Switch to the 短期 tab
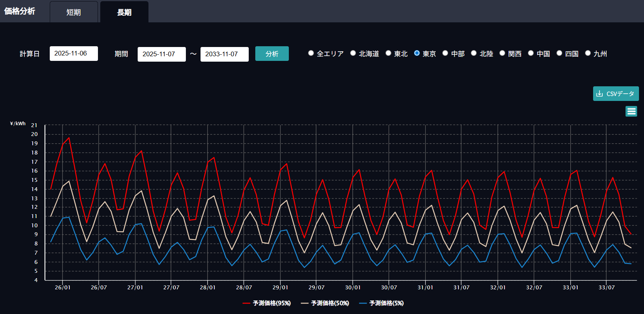The width and height of the screenshot is (644, 314). [74, 12]
